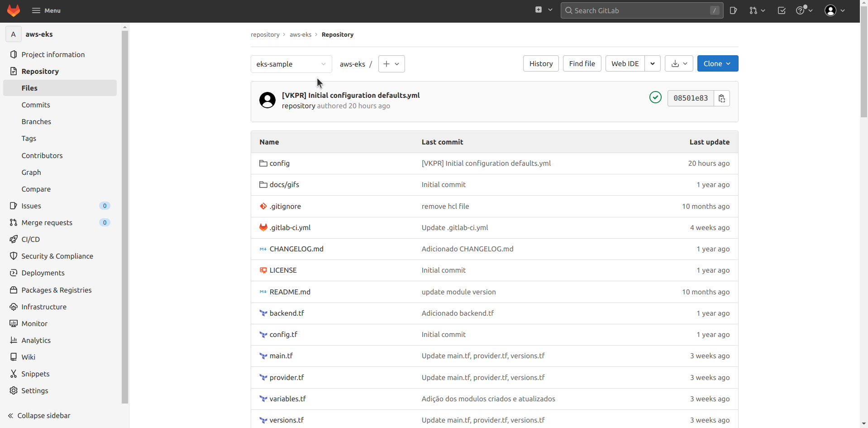Click the Security & Compliance shield icon

[14, 256]
